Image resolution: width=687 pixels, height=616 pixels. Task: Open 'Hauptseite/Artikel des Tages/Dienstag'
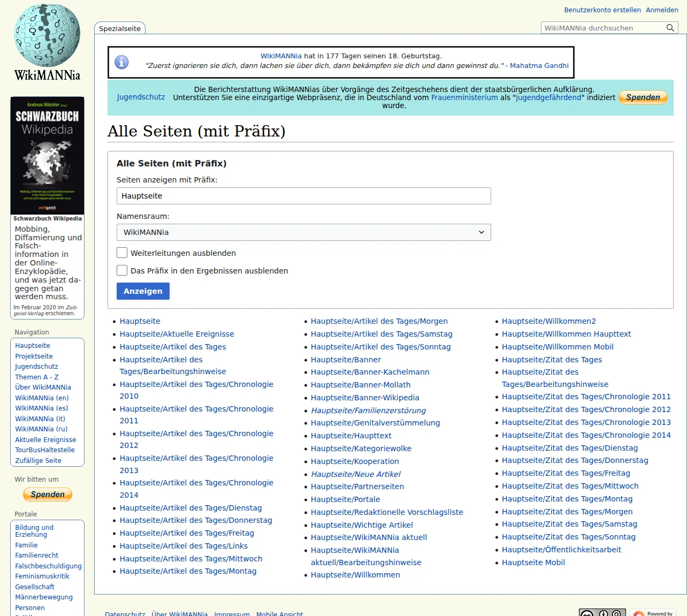coord(191,508)
